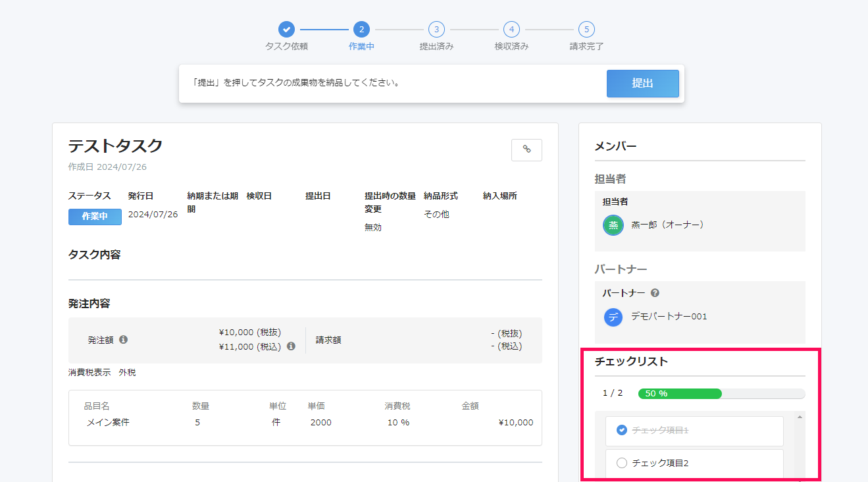Click the info icon next to ¥11,000 (税込)

291,346
